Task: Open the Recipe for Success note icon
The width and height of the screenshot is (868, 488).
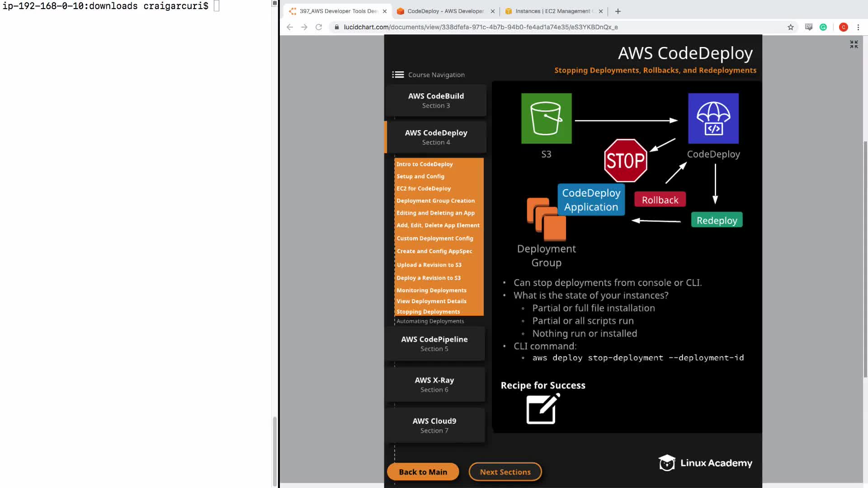Action: pyautogui.click(x=542, y=409)
